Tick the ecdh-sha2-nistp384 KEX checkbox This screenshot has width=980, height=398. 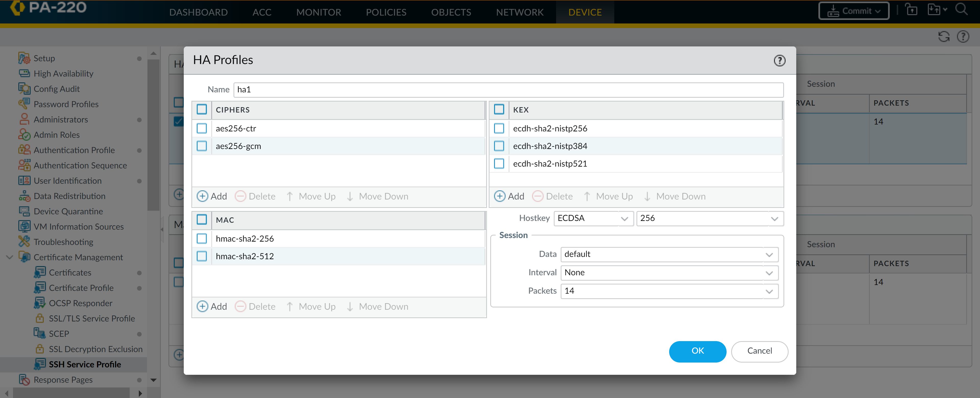pos(499,146)
